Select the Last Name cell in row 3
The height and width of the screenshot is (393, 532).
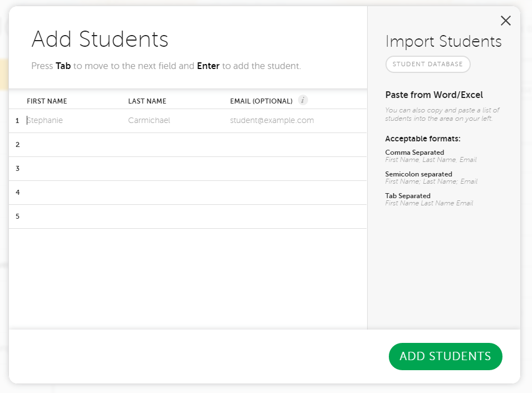click(x=174, y=169)
